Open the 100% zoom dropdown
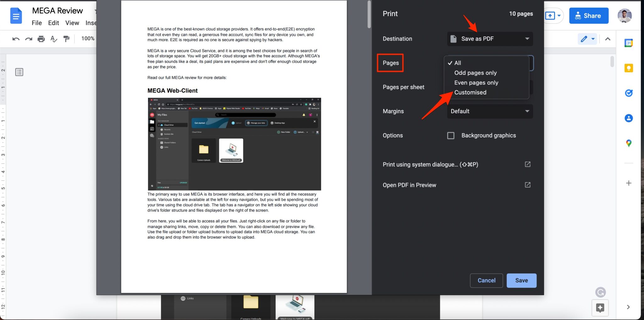This screenshot has height=320, width=644. [x=88, y=38]
